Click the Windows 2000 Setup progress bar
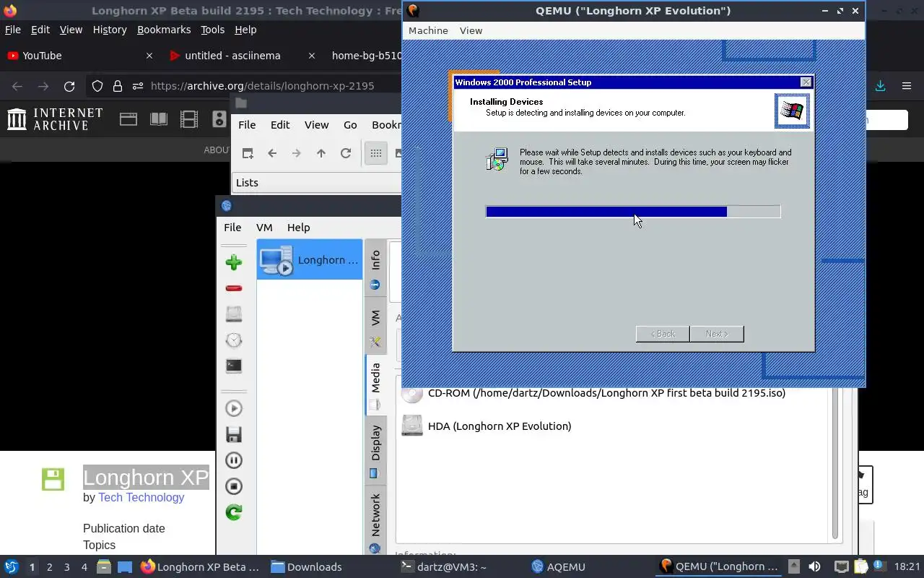The height and width of the screenshot is (578, 924). [x=633, y=211]
